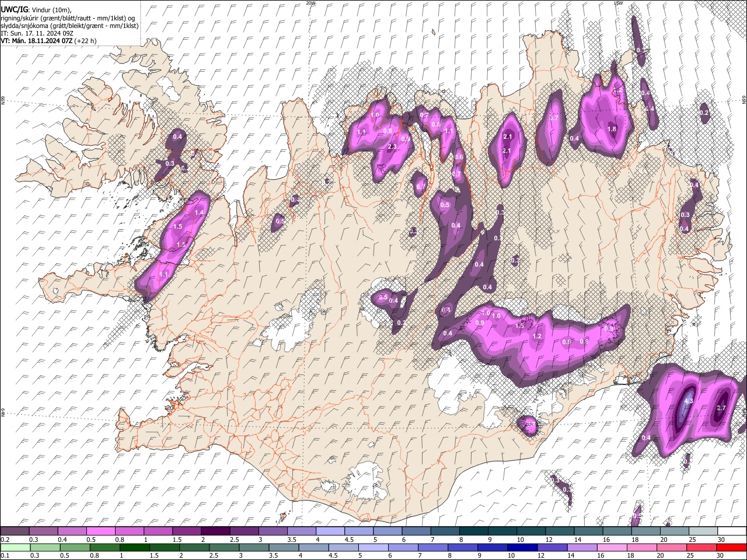Image resolution: width=747 pixels, height=560 pixels.
Task: Click the 4.3 precipitation maximum label
Action: [688, 401]
